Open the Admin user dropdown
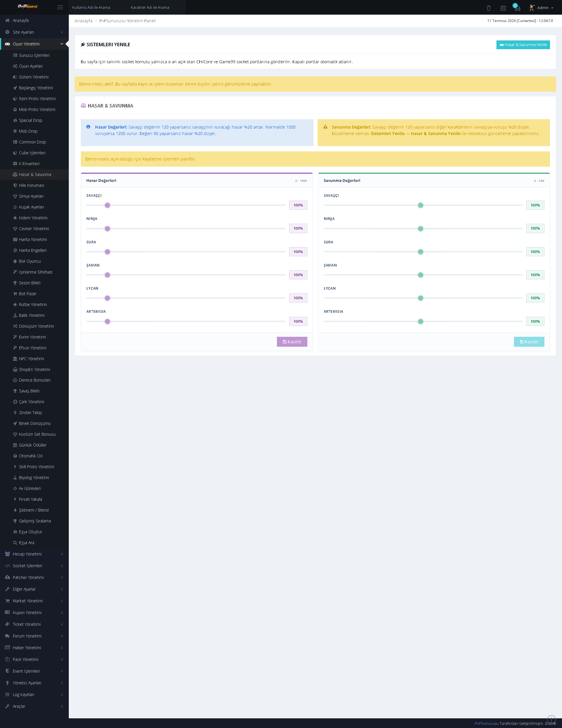Viewport: 562px width, 728px height. tap(541, 8)
